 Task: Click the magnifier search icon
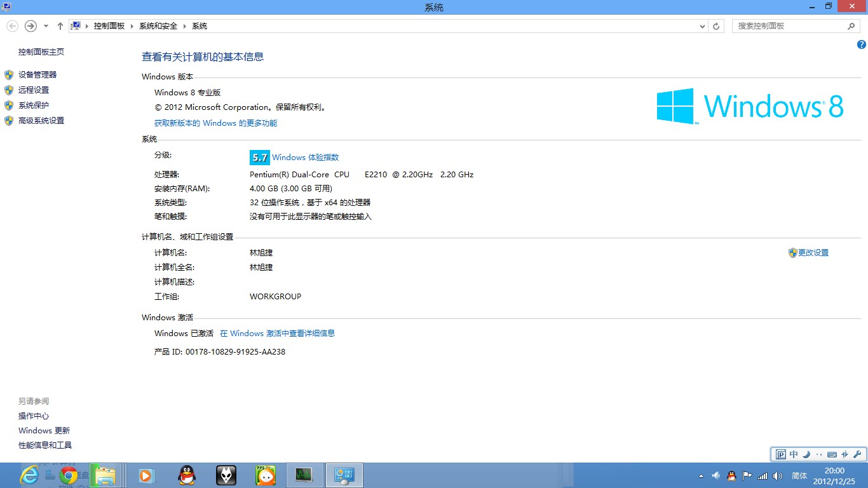coord(851,26)
